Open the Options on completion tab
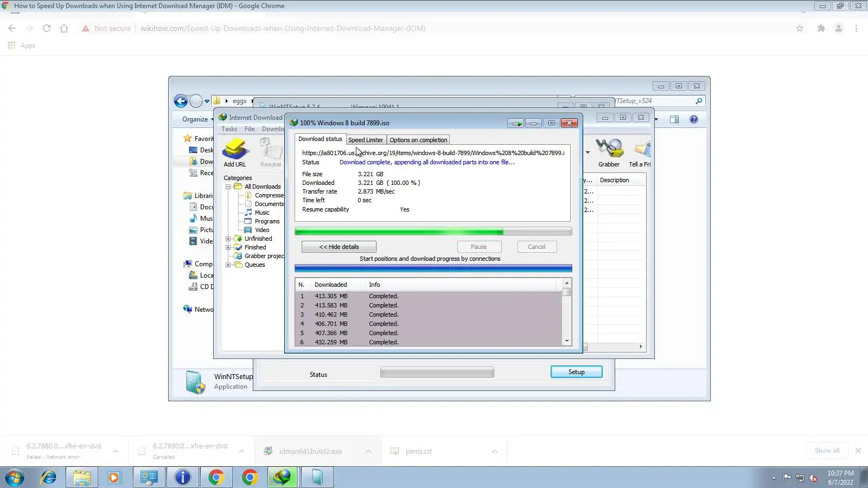This screenshot has height=488, width=868. (418, 140)
